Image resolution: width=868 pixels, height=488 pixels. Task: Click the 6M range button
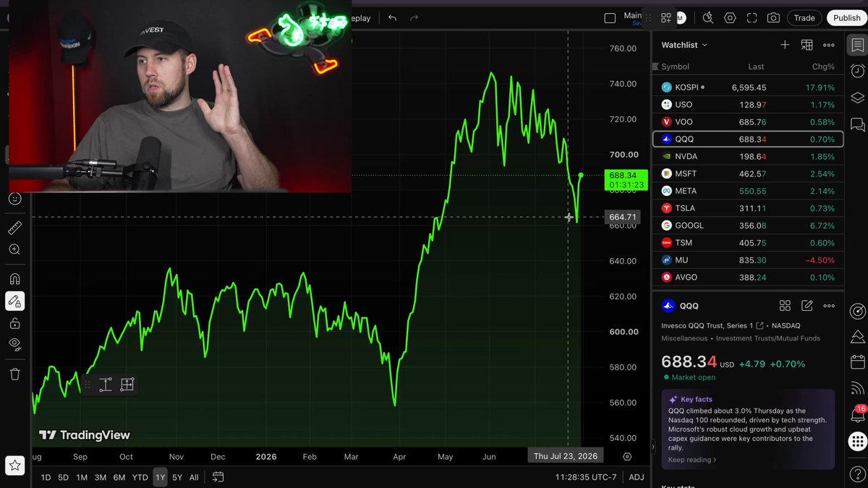[x=119, y=477]
